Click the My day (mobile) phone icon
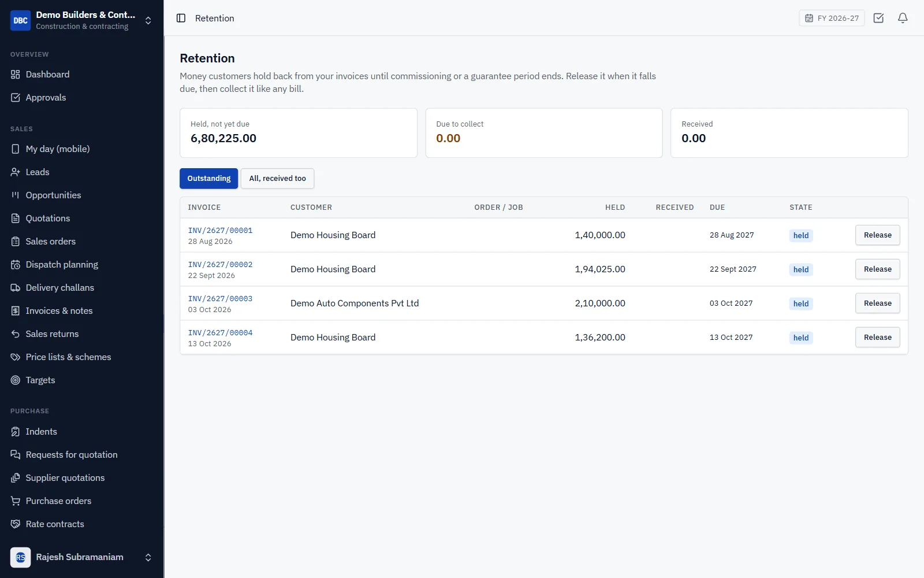The height and width of the screenshot is (578, 924). 16,149
